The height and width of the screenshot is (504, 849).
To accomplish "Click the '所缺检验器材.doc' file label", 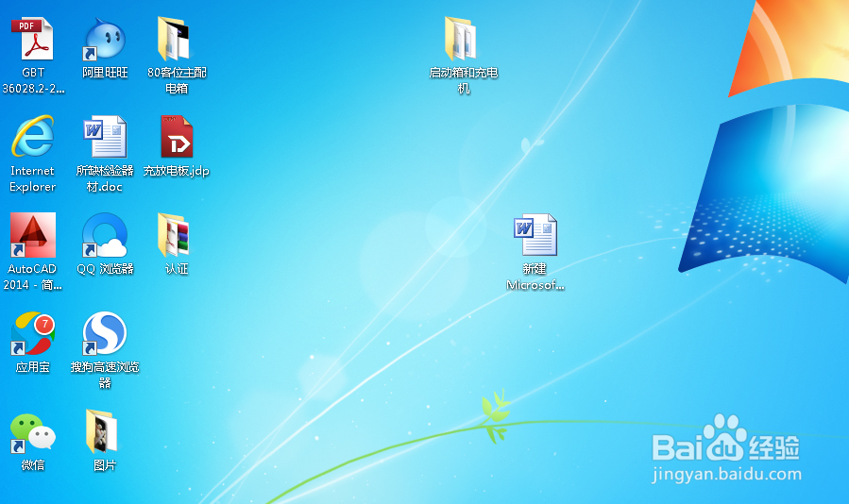I will [x=105, y=178].
